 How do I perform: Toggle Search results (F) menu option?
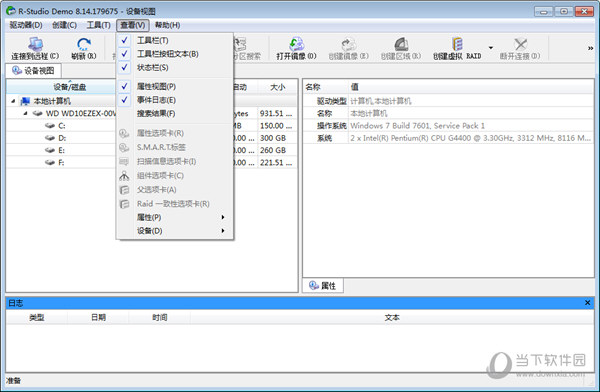tap(156, 114)
